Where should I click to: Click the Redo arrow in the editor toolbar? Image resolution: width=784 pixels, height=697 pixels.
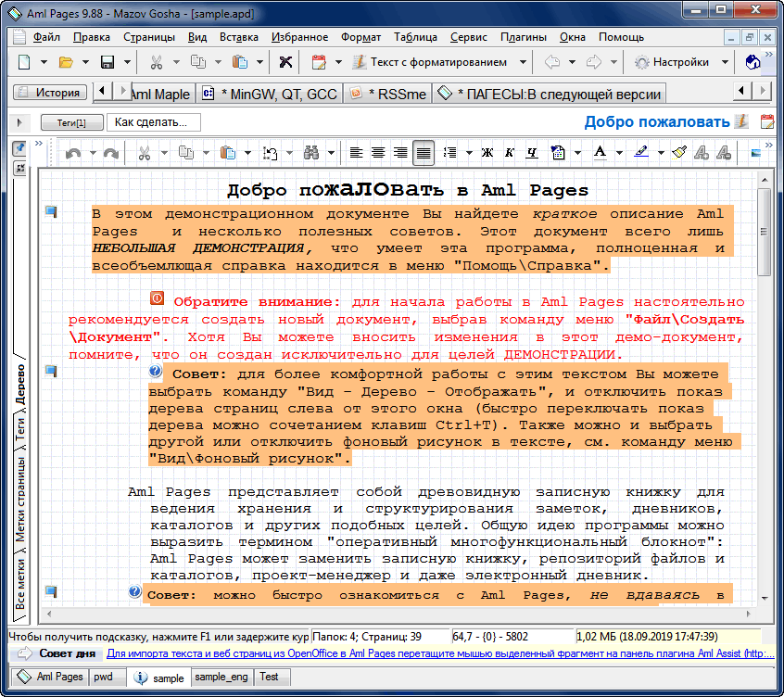(110, 153)
